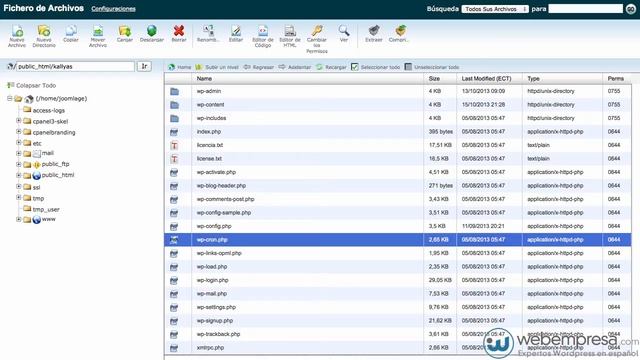The image size is (640, 360).
Task: Click the Mover Archivo icon
Action: click(x=98, y=31)
